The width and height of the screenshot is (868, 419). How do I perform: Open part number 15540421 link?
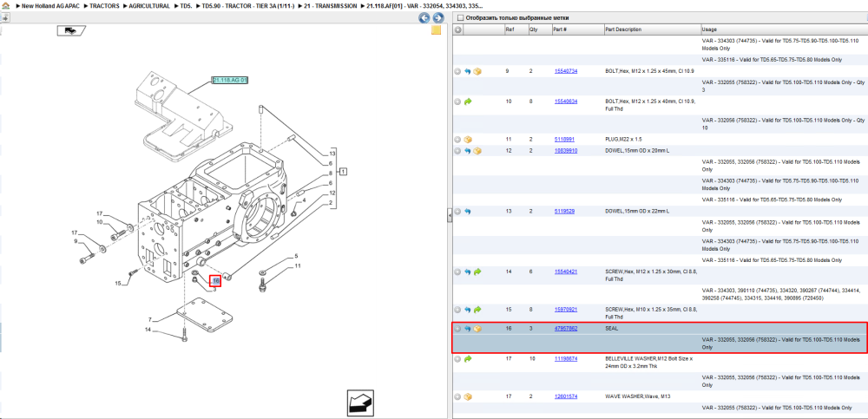click(566, 272)
